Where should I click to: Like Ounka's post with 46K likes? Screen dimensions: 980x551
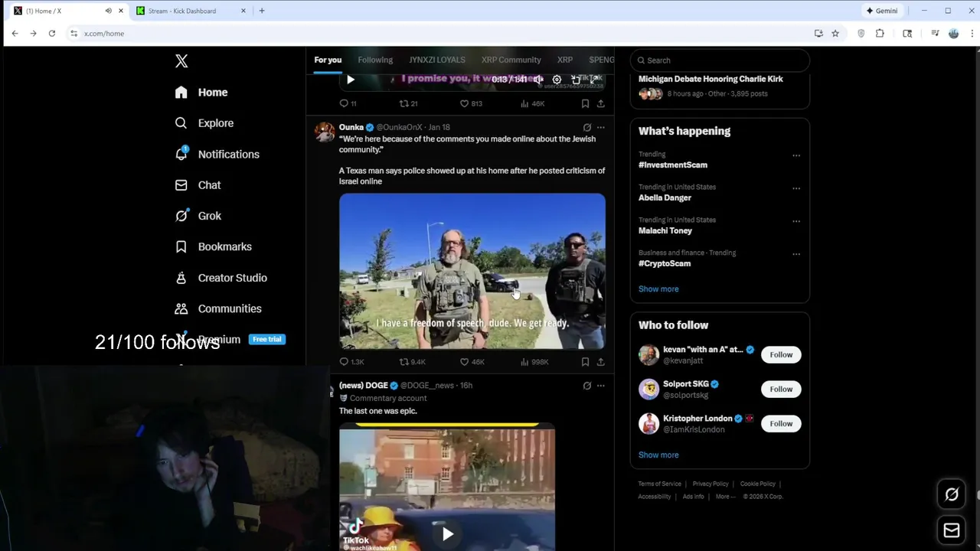pos(472,362)
